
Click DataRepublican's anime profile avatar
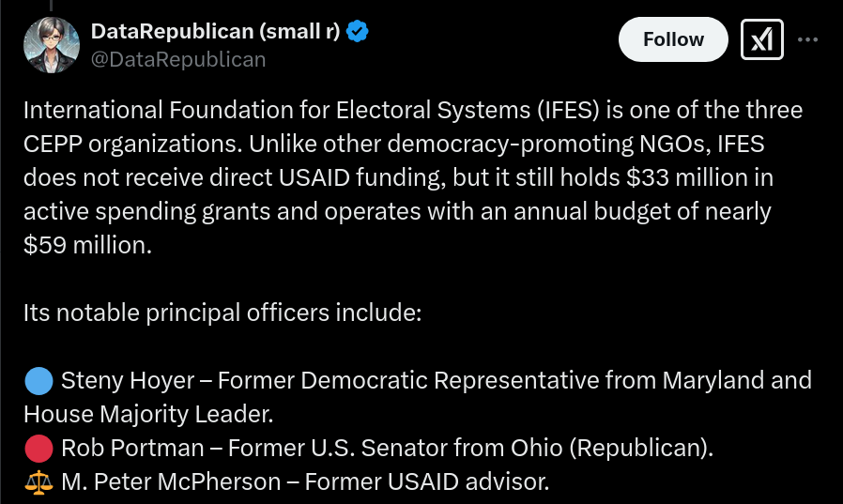[x=52, y=45]
